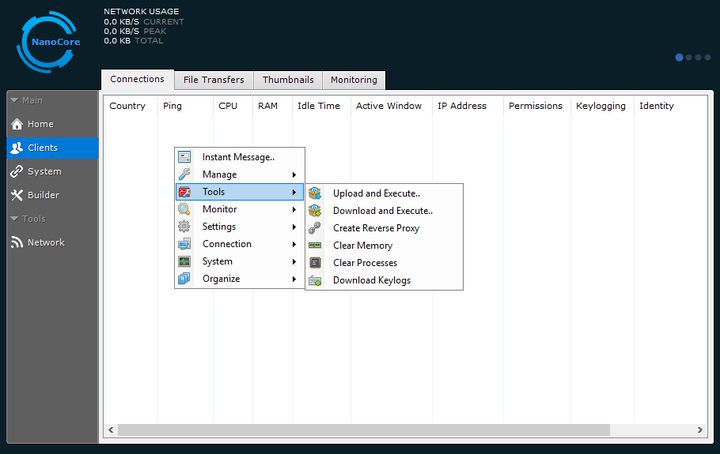Click the Clear Memory icon in submenu
This screenshot has height=454, width=720.
315,246
